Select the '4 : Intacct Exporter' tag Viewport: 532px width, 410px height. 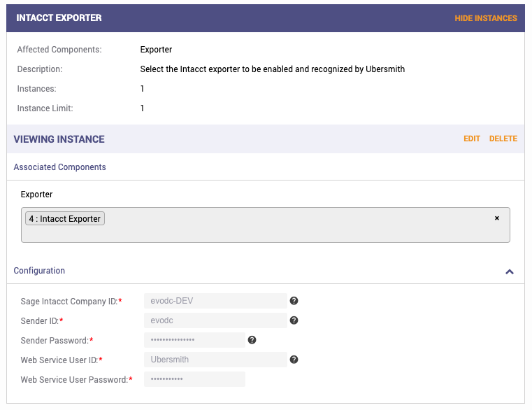[x=65, y=218]
